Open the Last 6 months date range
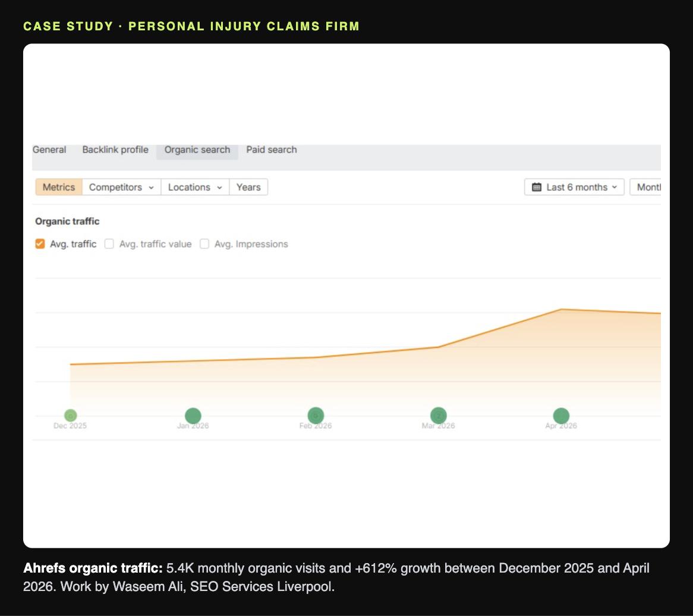 pyautogui.click(x=574, y=187)
